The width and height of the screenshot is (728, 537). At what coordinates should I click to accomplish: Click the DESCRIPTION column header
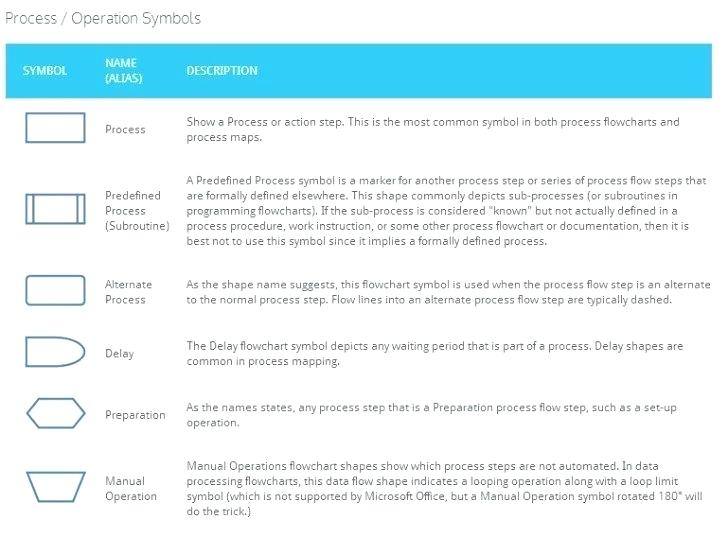click(x=222, y=71)
